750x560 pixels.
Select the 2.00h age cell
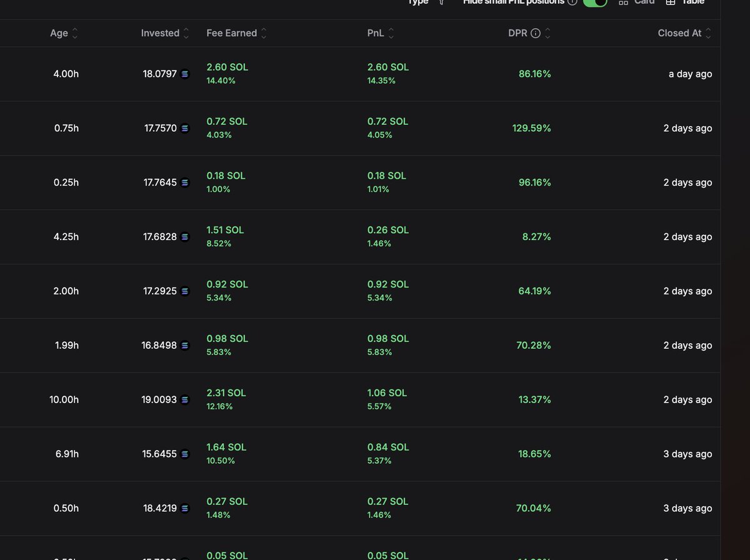click(66, 292)
